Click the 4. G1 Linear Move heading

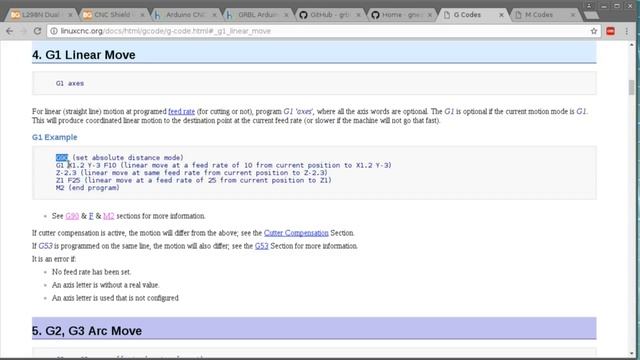click(x=84, y=55)
